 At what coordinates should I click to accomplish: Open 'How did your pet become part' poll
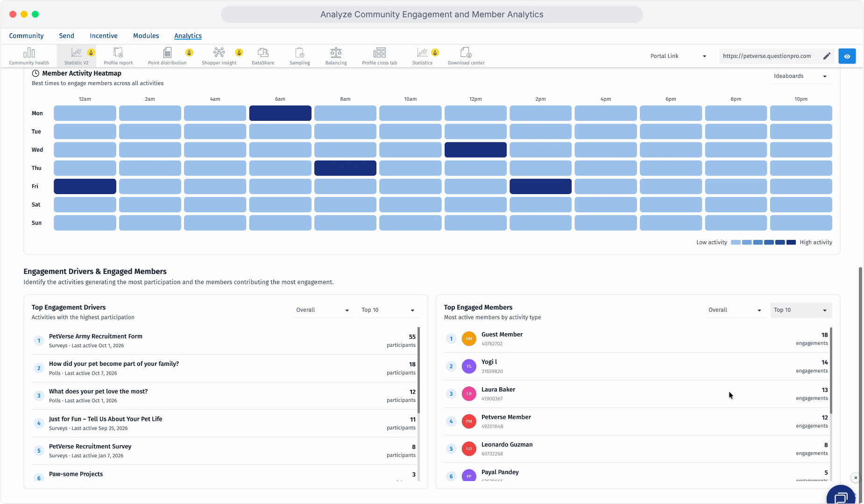[224, 368]
